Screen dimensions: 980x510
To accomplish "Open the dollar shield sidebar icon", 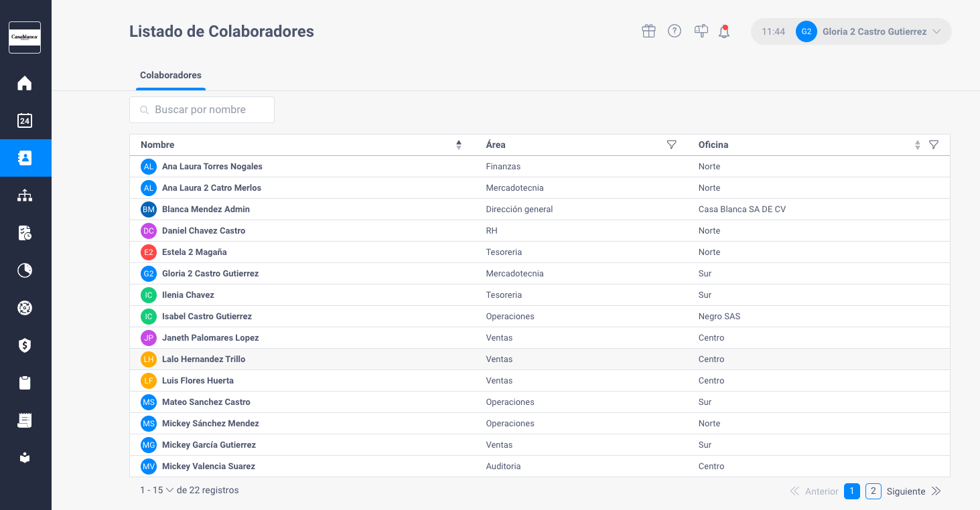I will [x=25, y=345].
